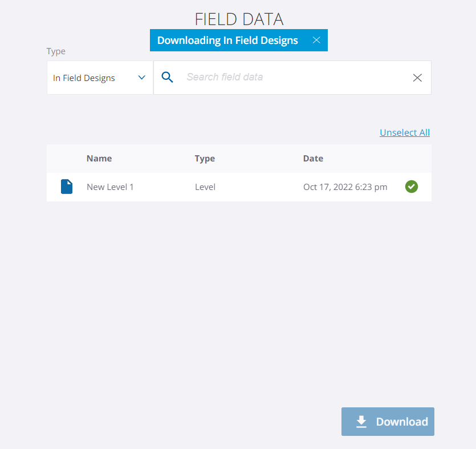Click the Oct 17, 2022 date cell
The width and height of the screenshot is (476, 449).
tap(345, 187)
